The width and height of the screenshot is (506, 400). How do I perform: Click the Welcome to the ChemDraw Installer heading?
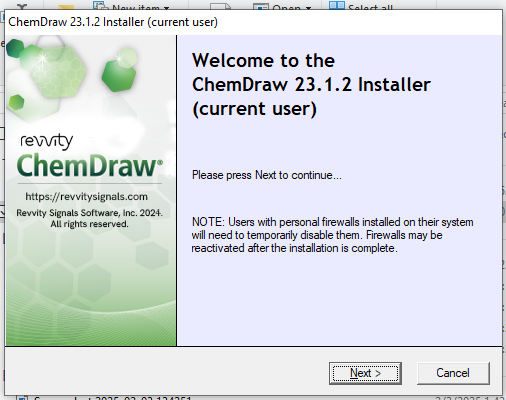click(x=311, y=84)
